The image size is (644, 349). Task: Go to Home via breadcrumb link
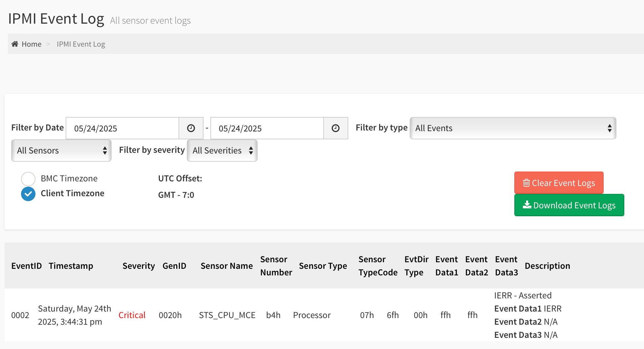32,44
